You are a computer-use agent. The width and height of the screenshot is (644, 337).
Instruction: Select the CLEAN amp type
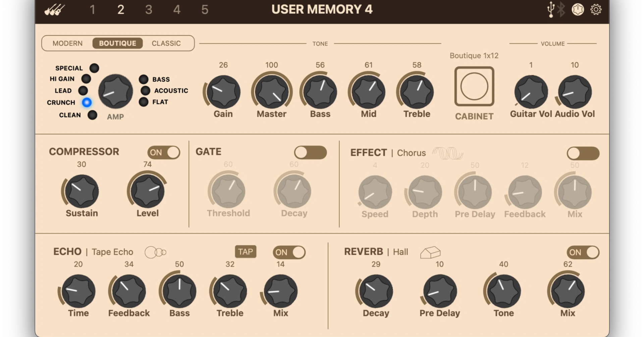pos(92,115)
